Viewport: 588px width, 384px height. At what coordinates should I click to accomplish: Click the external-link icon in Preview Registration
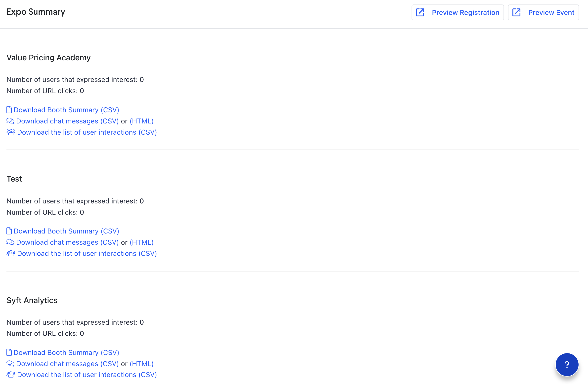(420, 12)
